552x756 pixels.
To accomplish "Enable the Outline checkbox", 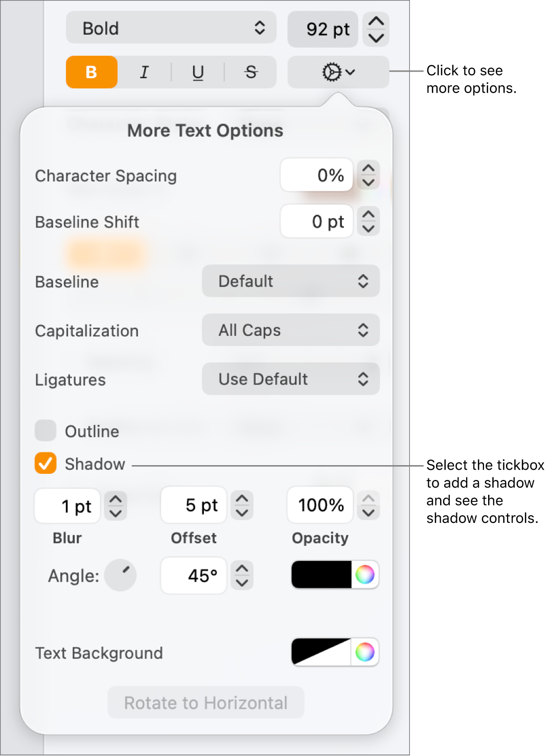I will tap(45, 431).
